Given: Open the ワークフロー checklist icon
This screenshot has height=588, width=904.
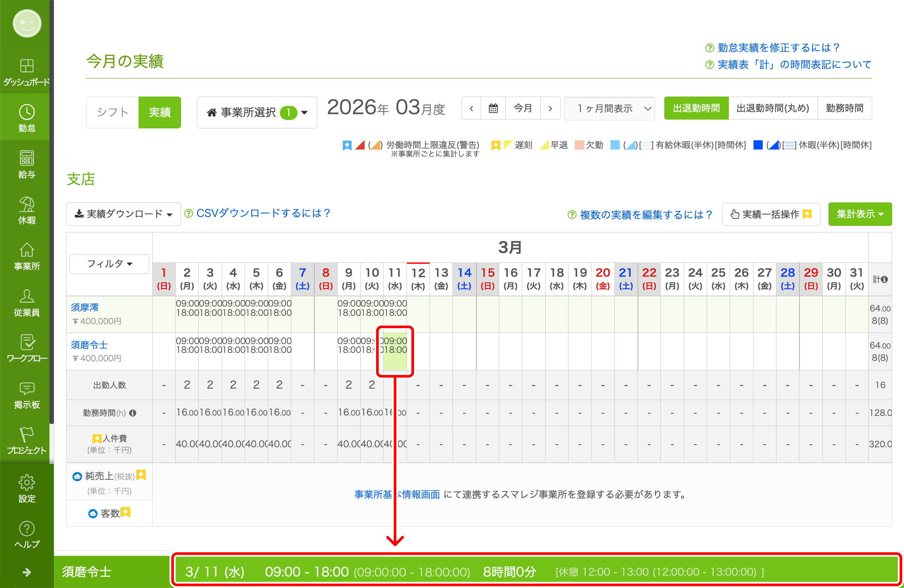Looking at the screenshot, I should (26, 343).
